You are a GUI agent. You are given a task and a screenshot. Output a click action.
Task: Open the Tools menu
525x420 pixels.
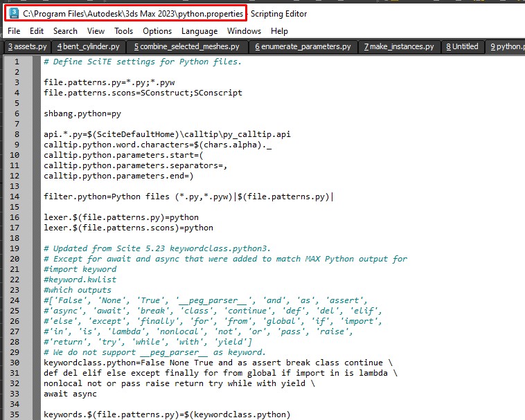pyautogui.click(x=123, y=31)
